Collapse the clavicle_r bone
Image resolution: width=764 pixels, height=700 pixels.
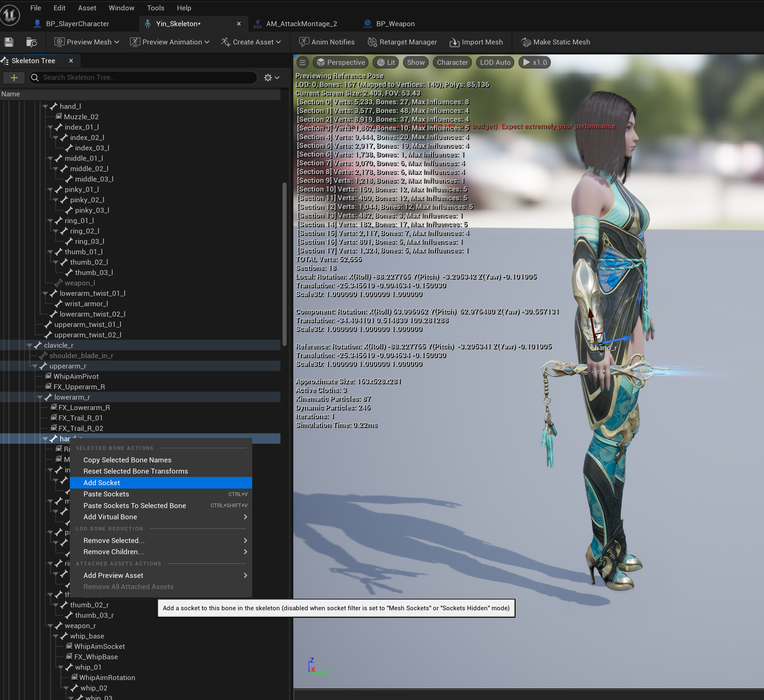pyautogui.click(x=29, y=345)
